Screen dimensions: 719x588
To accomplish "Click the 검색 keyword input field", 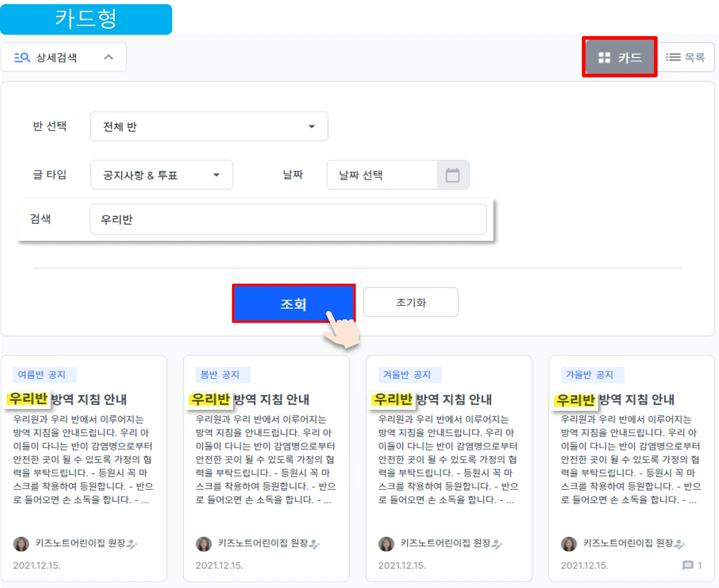I will (x=288, y=219).
